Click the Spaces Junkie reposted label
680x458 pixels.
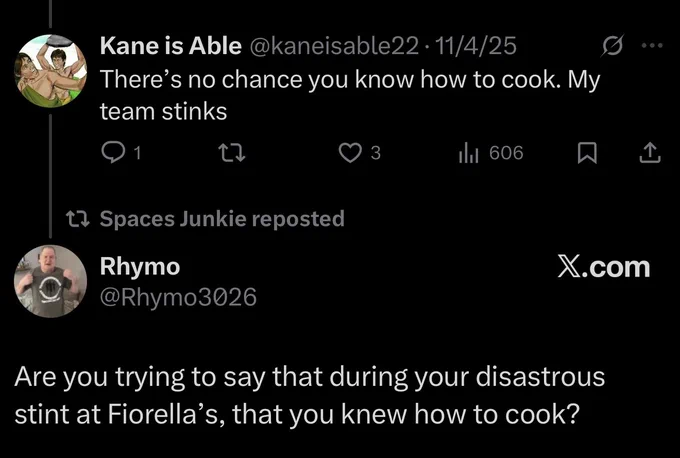pyautogui.click(x=222, y=219)
